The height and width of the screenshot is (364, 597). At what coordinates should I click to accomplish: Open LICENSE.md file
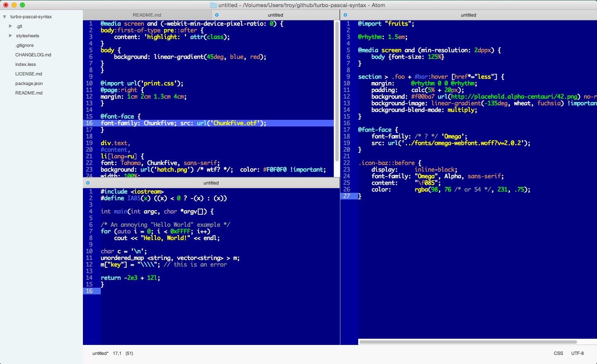pos(29,74)
